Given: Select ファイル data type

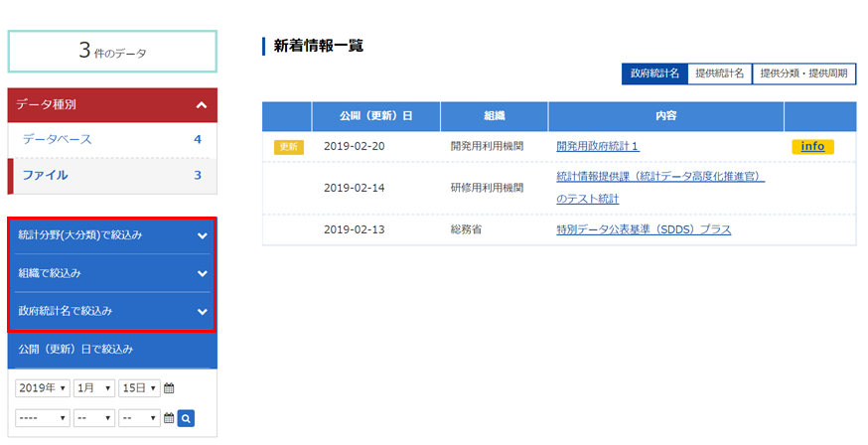Looking at the screenshot, I should (112, 176).
